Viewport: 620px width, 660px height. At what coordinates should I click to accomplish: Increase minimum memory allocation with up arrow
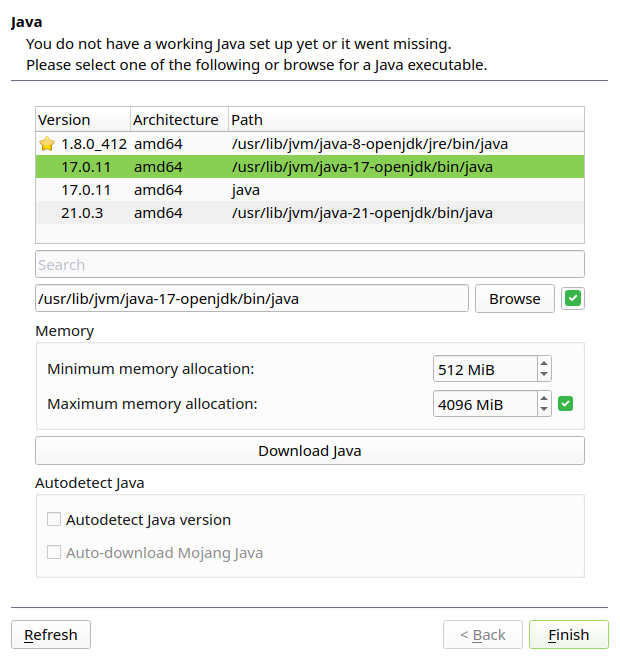pyautogui.click(x=544, y=364)
